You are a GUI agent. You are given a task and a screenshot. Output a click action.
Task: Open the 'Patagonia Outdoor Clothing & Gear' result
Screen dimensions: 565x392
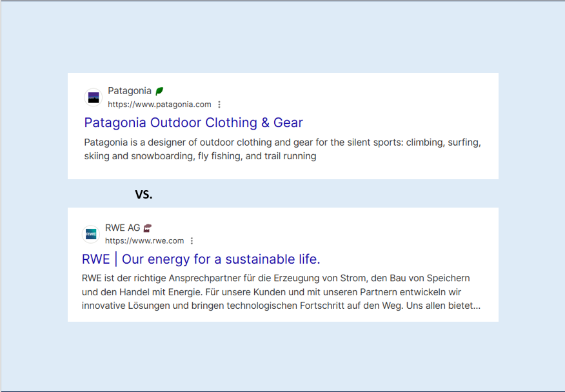[193, 122]
